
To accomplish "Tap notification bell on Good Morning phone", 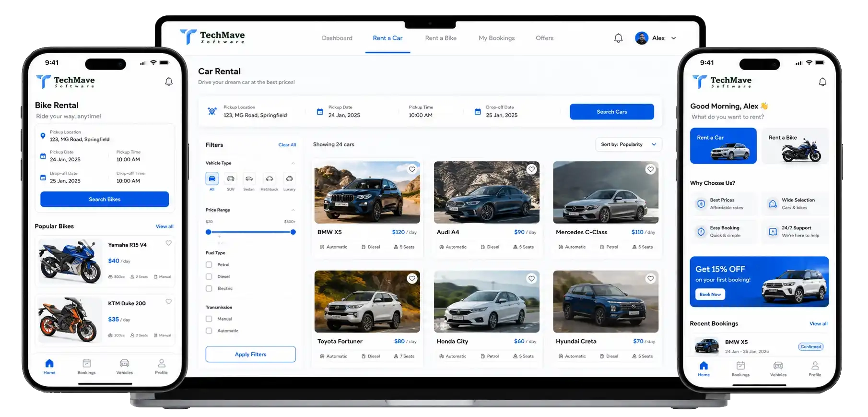I will [x=822, y=82].
